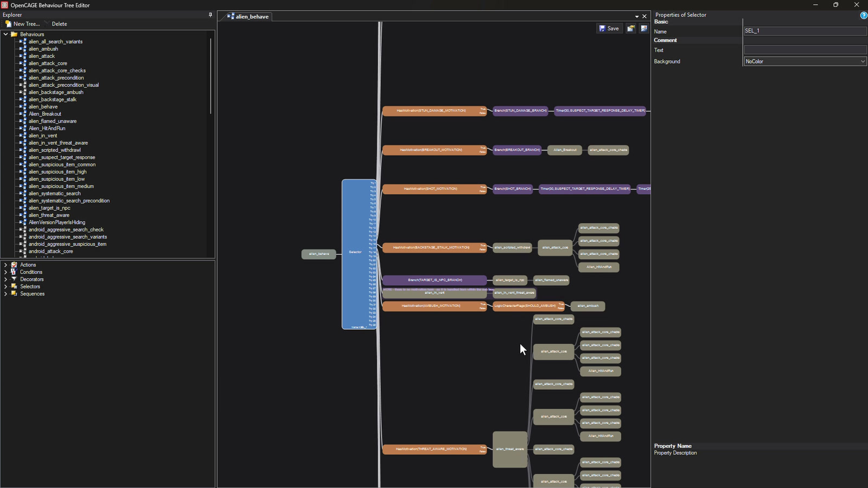
Task: Click the Decorators funnel icon
Action: click(x=14, y=279)
